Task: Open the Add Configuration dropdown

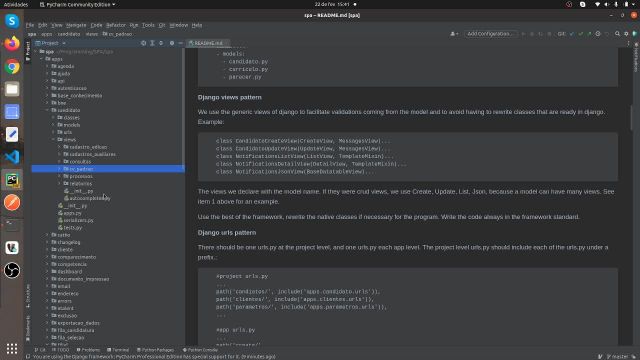Action: (x=490, y=34)
